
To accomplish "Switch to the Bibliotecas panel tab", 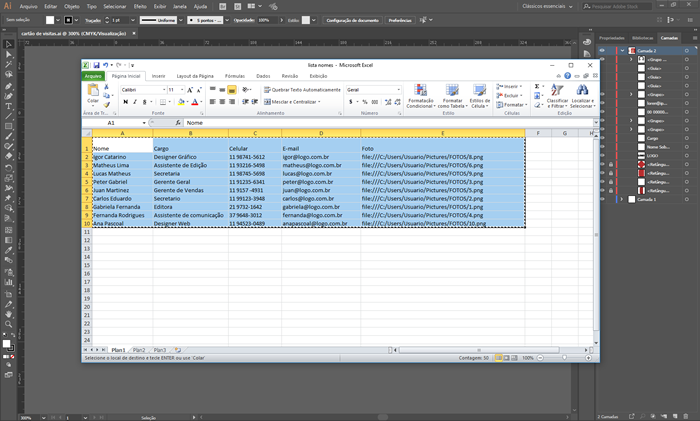I will click(x=642, y=38).
